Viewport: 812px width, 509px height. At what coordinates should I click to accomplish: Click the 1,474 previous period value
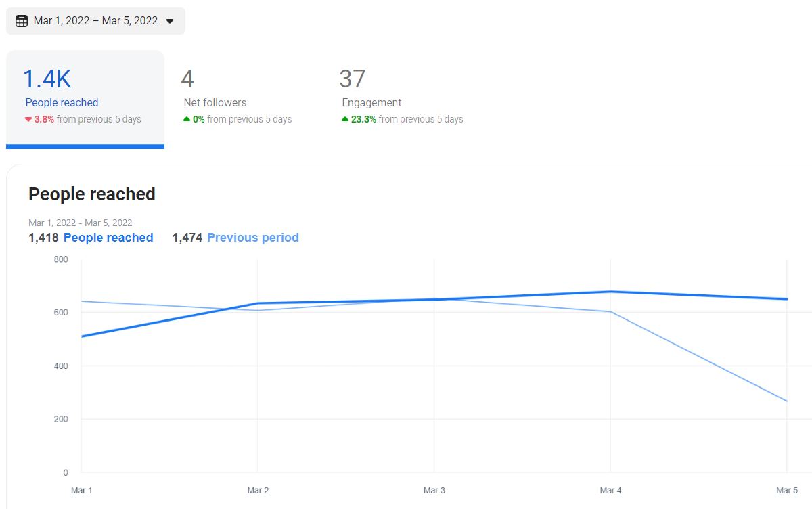coord(187,238)
